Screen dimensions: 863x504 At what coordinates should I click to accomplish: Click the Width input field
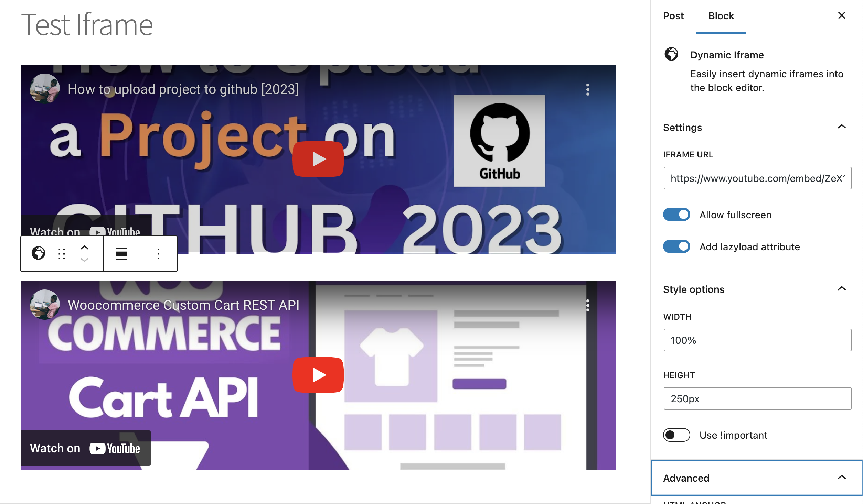tap(757, 340)
